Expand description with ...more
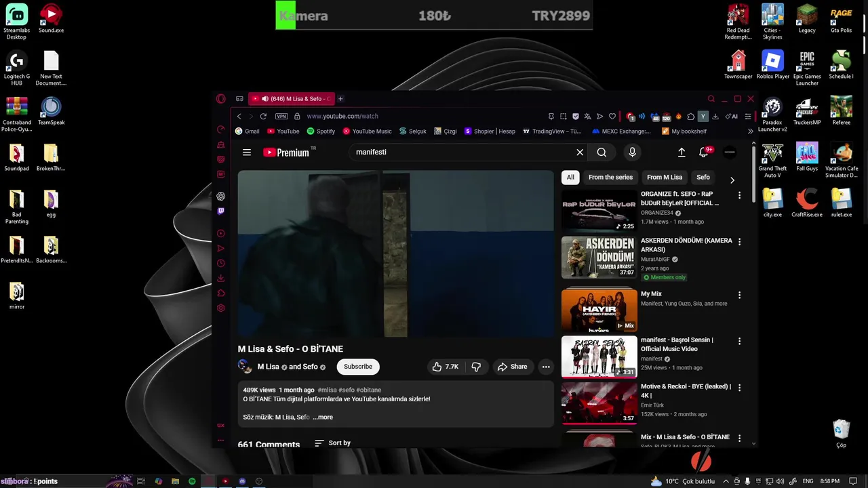This screenshot has height=488, width=868. pos(323,418)
